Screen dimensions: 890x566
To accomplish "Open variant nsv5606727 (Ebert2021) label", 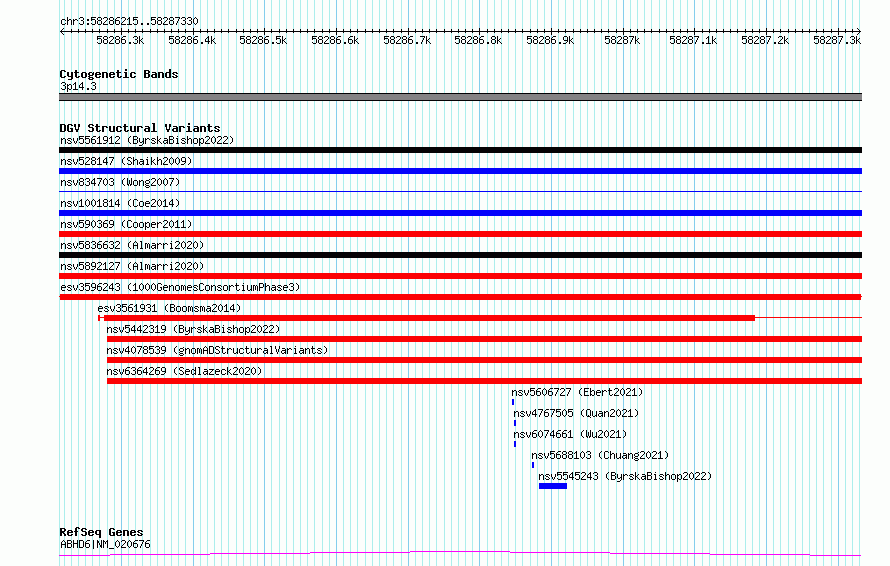I will click(577, 392).
